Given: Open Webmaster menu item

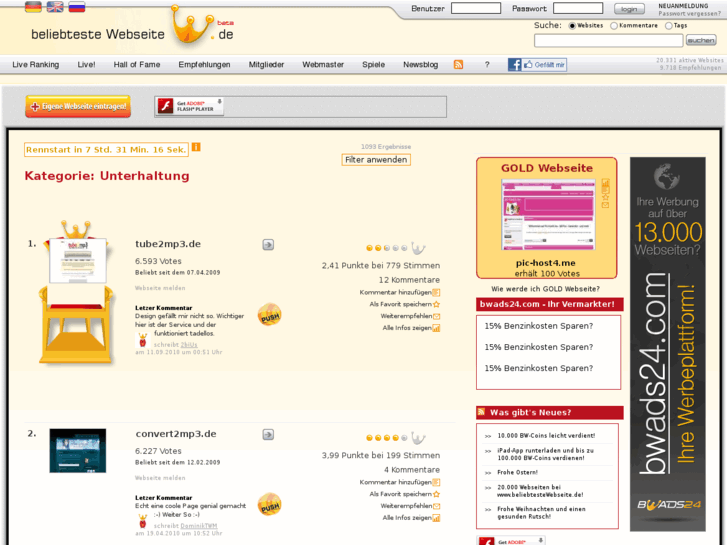Looking at the screenshot, I should click(x=323, y=64).
